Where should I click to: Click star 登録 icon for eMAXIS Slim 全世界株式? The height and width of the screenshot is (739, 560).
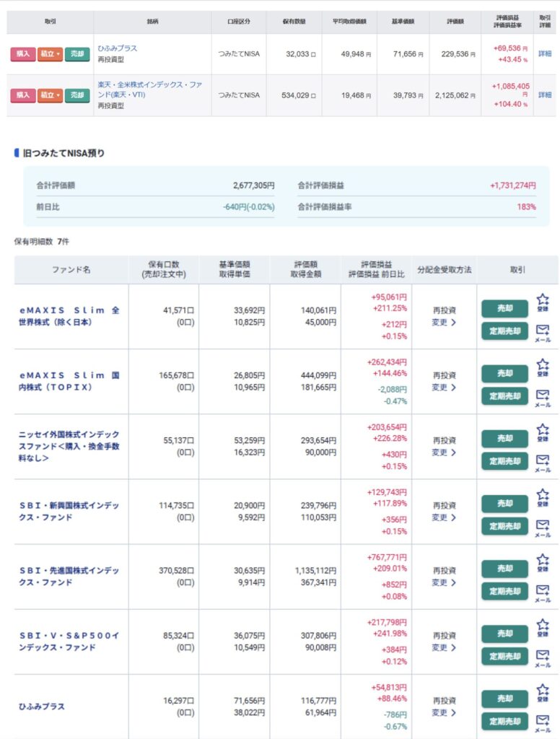pyautogui.click(x=543, y=302)
